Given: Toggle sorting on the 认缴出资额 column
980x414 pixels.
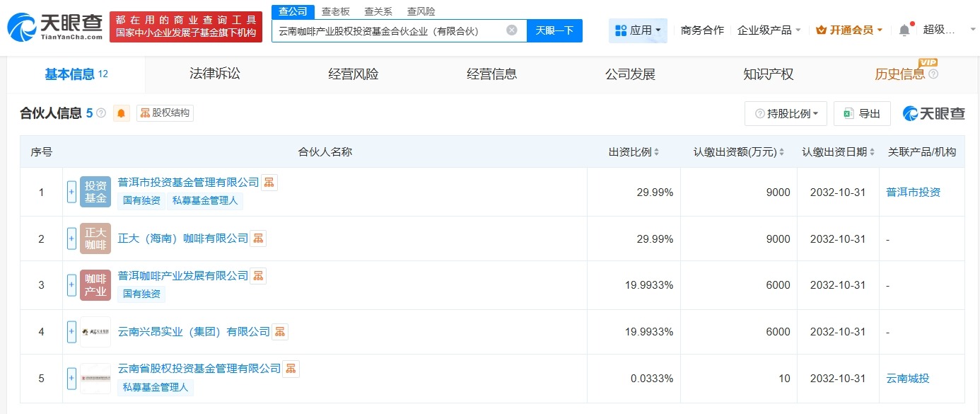Looking at the screenshot, I should 781,151.
